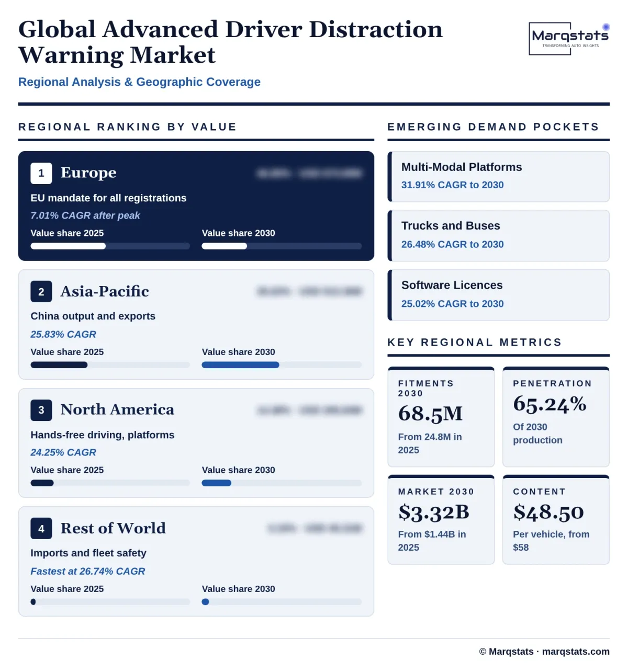Viewport: 628px width, 672px height.
Task: Click the blurred value figures in Rest of World card
Action: (x=315, y=529)
